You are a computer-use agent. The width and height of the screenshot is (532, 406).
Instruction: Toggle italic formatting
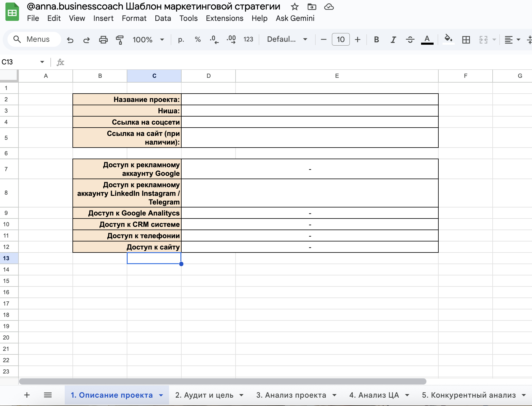393,40
